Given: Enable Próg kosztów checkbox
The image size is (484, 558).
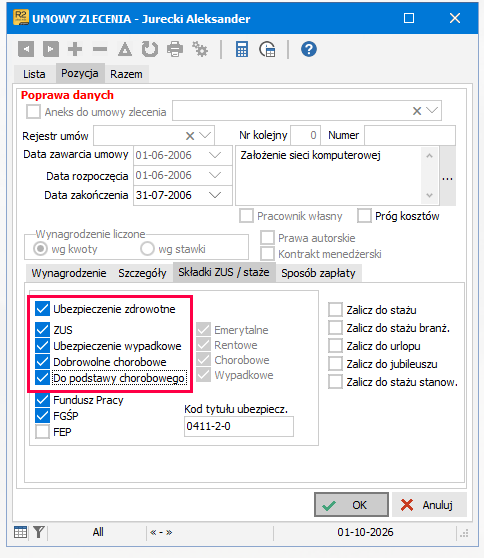Looking at the screenshot, I should 364,216.
